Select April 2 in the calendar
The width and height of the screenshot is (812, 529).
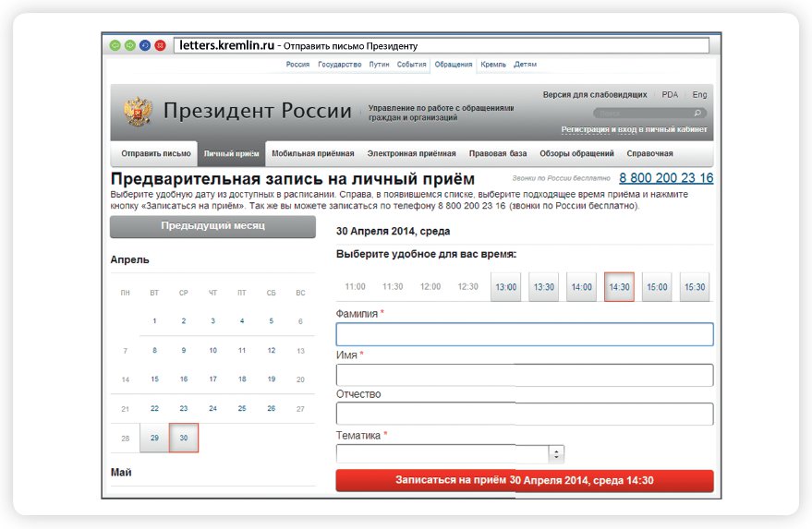click(183, 321)
